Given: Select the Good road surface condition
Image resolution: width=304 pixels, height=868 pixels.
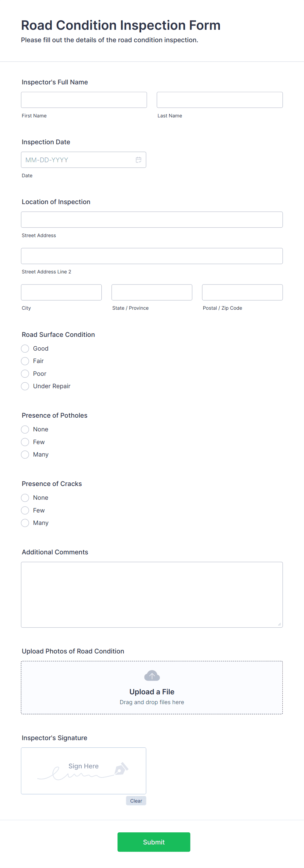Looking at the screenshot, I should pyautogui.click(x=25, y=348).
